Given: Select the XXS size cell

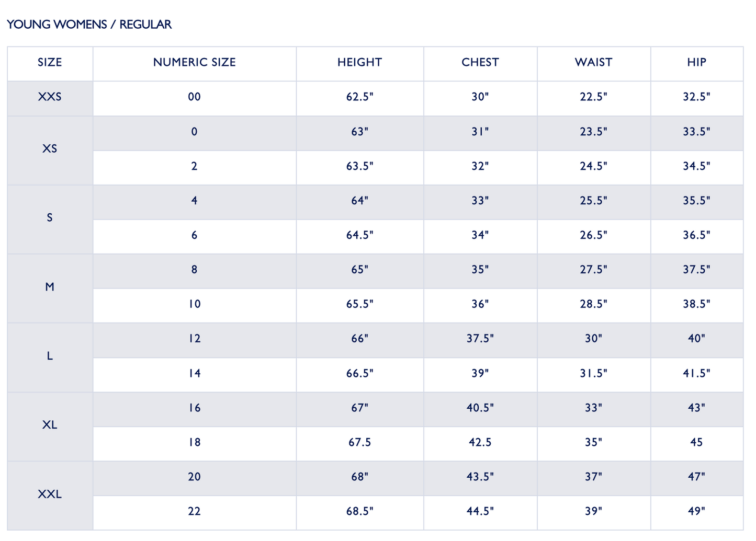Looking at the screenshot, I should [x=50, y=98].
